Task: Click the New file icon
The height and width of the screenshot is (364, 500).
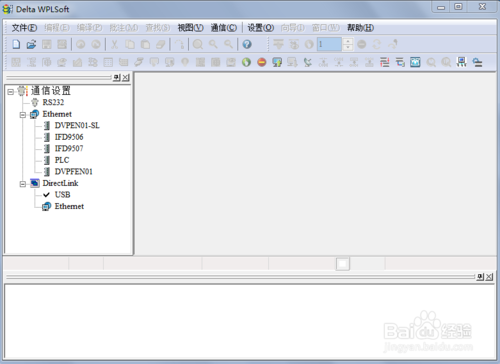Action: (x=16, y=44)
